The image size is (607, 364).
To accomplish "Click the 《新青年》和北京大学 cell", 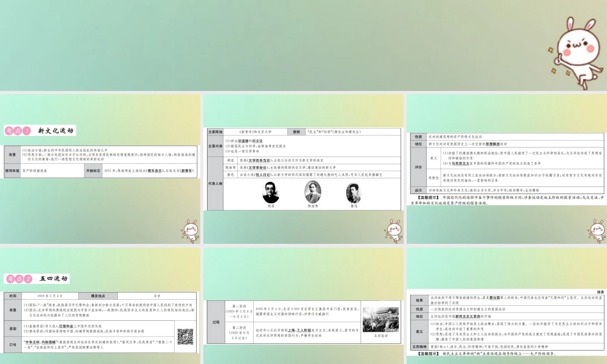I will point(256,132).
